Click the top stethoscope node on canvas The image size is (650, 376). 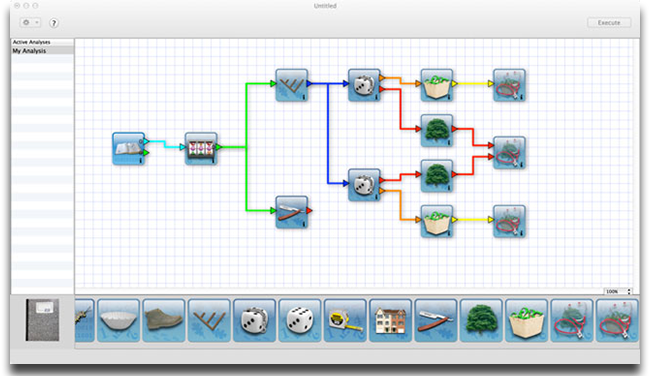[x=509, y=85]
